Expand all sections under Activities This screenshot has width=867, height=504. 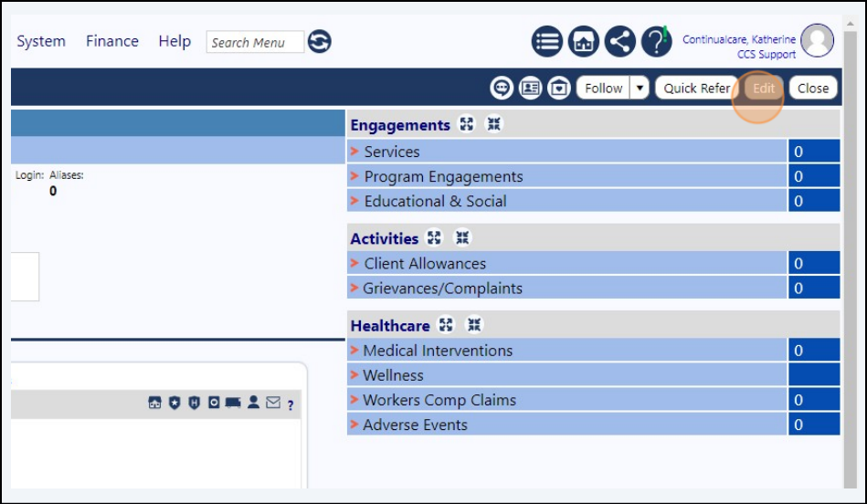pyautogui.click(x=434, y=237)
